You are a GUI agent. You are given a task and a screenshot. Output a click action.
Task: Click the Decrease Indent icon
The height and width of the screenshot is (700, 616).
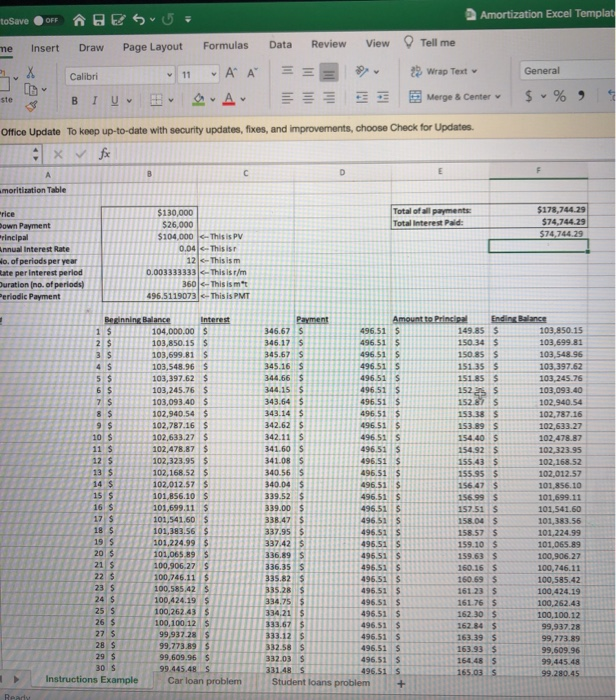(x=362, y=97)
